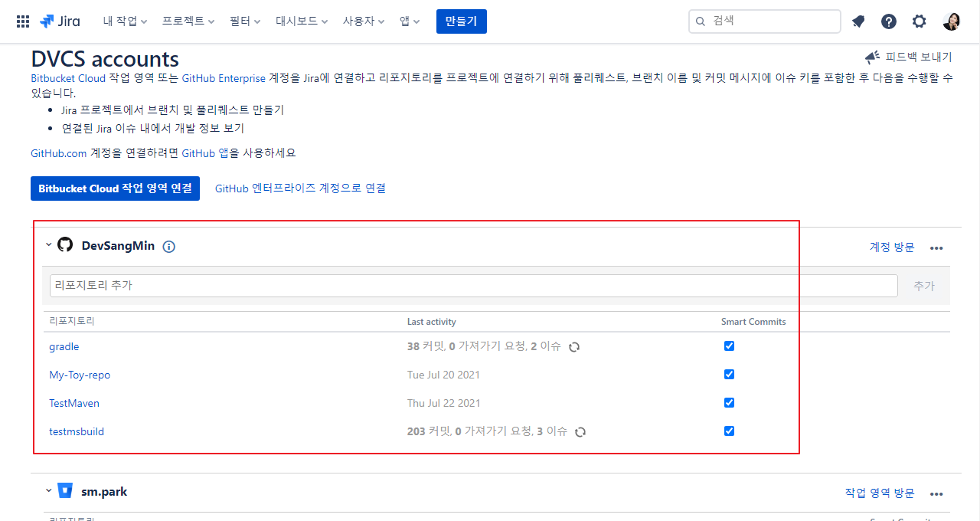980x521 pixels.
Task: Click the 만들기 create button
Action: tap(462, 21)
